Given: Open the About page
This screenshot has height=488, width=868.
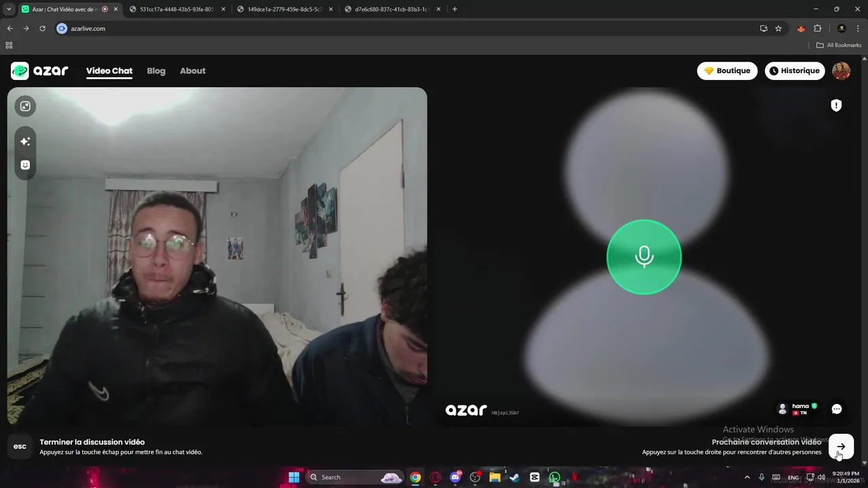Looking at the screenshot, I should 193,71.
